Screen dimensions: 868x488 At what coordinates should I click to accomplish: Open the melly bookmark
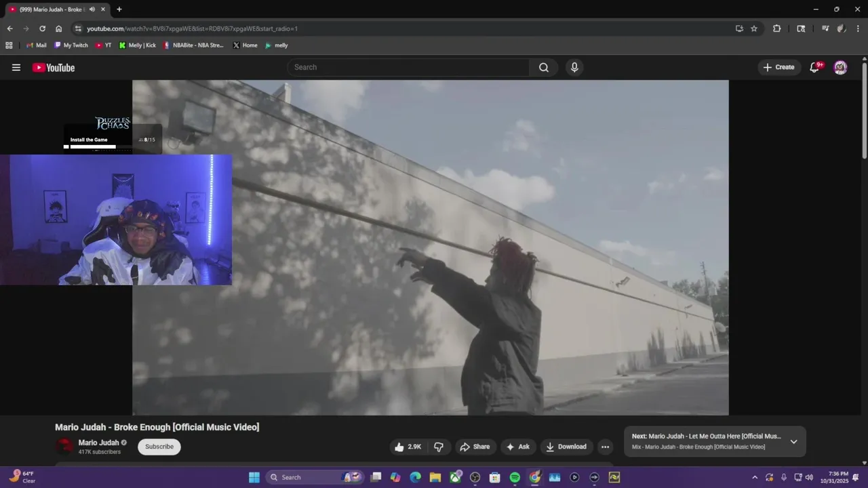(277, 45)
